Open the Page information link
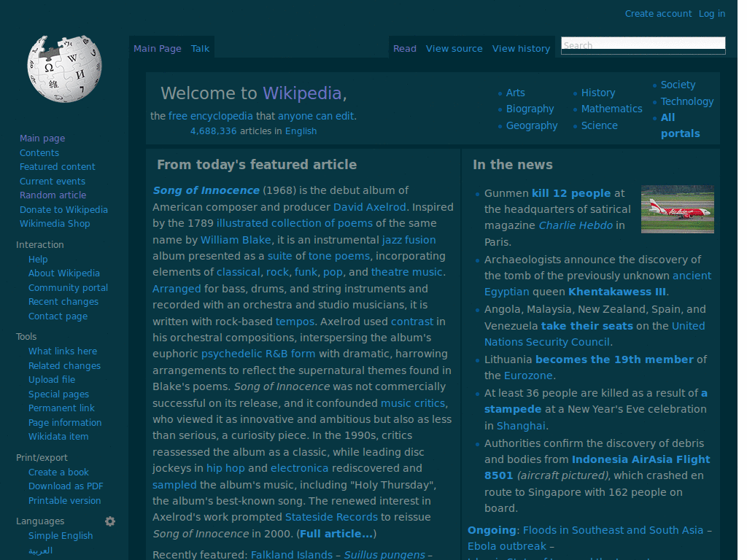 pyautogui.click(x=65, y=423)
